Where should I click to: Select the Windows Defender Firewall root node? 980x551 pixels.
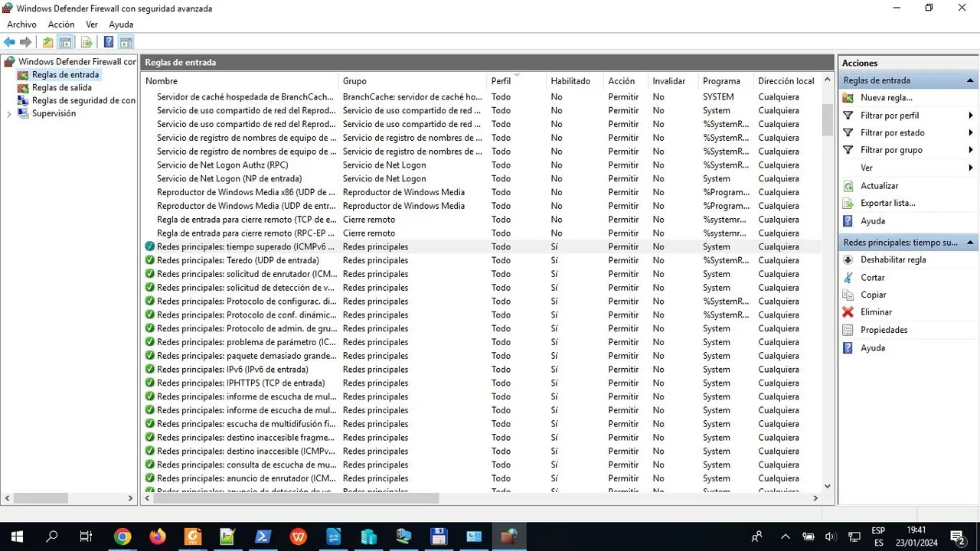coord(77,62)
